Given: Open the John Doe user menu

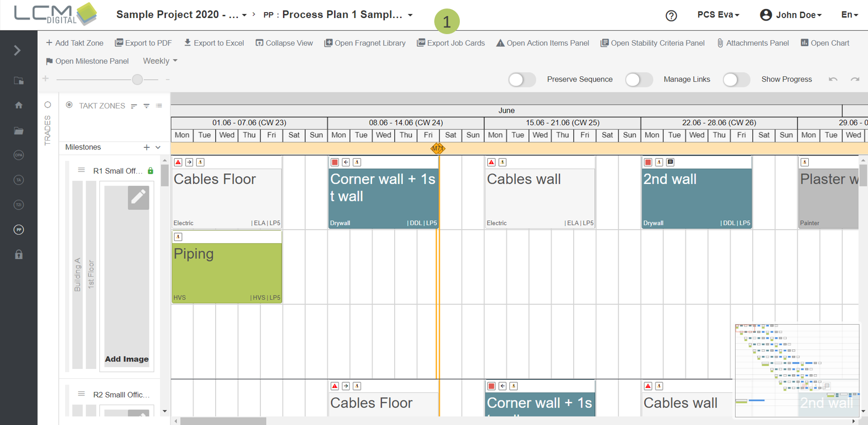Looking at the screenshot, I should pos(791,15).
